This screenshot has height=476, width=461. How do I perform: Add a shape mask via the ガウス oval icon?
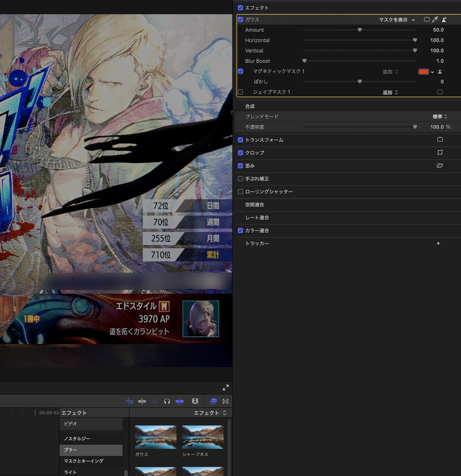click(x=427, y=19)
